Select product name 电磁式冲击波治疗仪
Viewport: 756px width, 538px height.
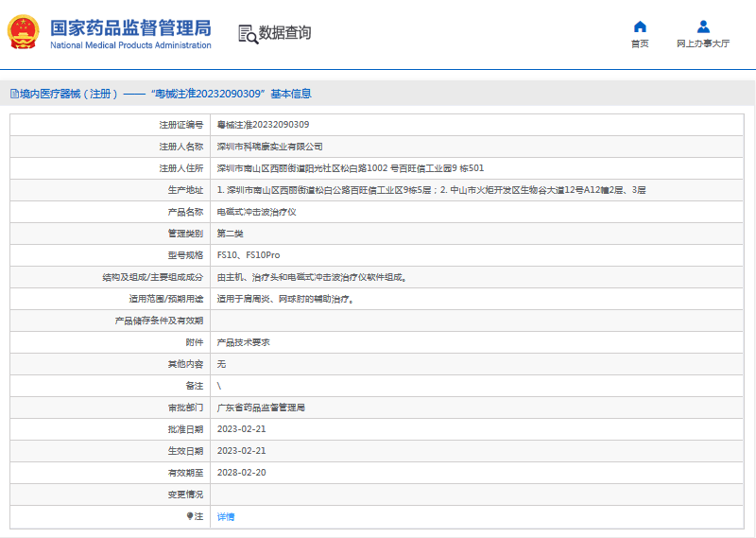click(x=256, y=212)
